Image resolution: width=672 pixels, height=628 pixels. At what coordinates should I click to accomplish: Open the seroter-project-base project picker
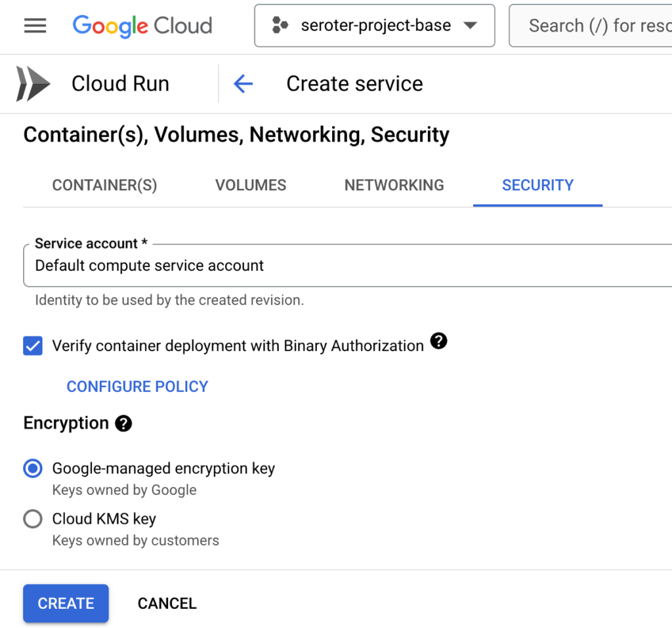click(375, 26)
